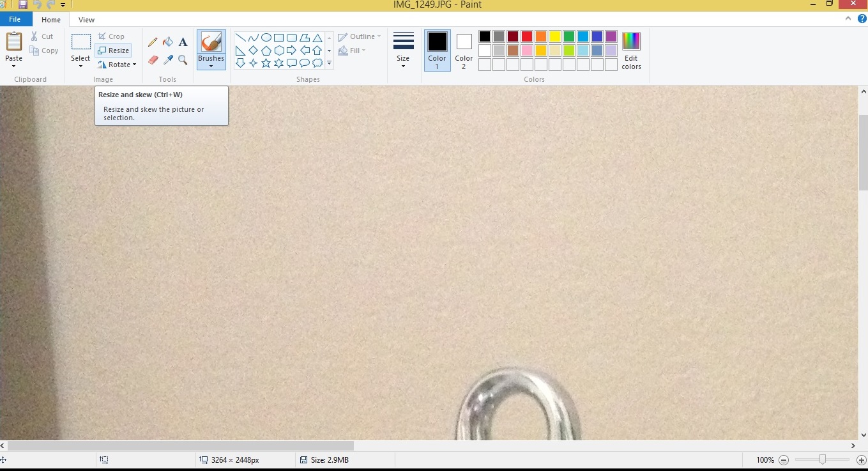
Task: Click the Resize button
Action: [x=114, y=50]
